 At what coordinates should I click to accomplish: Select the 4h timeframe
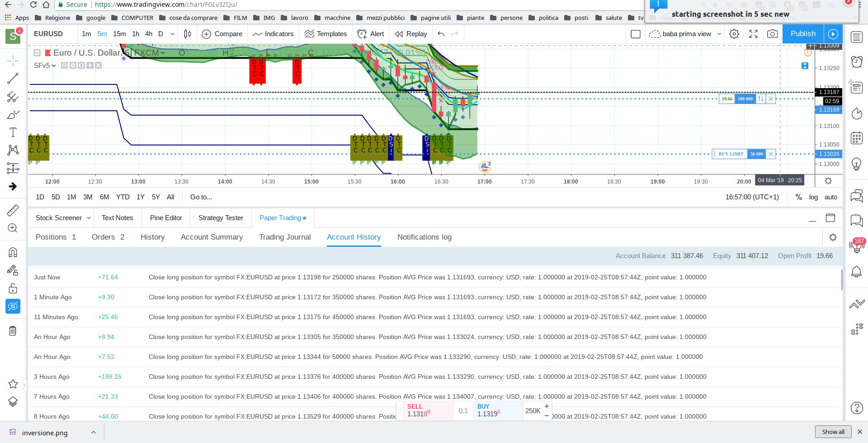(149, 34)
